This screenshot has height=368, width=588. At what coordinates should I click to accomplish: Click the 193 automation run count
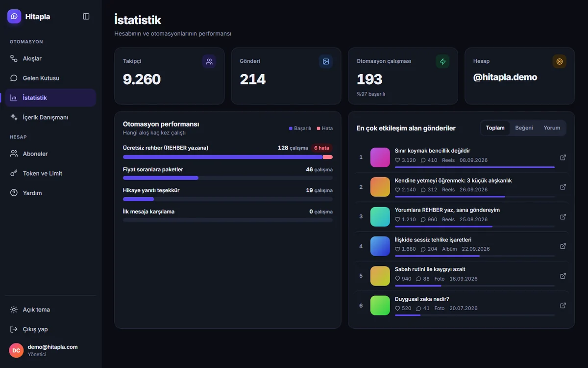pyautogui.click(x=369, y=79)
